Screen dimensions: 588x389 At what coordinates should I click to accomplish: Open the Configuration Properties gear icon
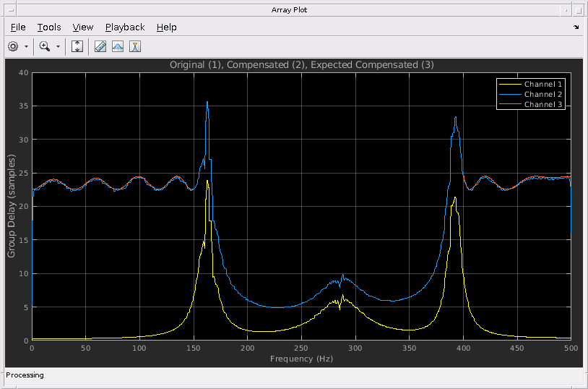click(13, 46)
